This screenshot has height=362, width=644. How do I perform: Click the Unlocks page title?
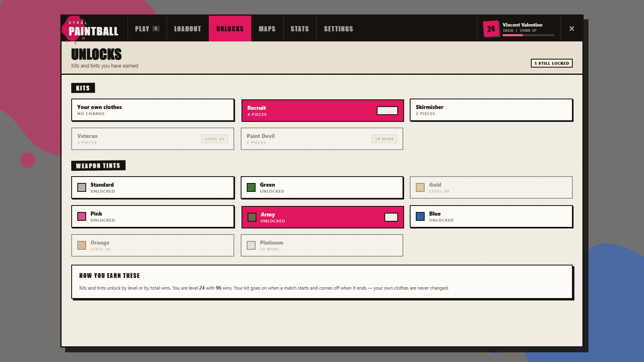pyautogui.click(x=97, y=54)
